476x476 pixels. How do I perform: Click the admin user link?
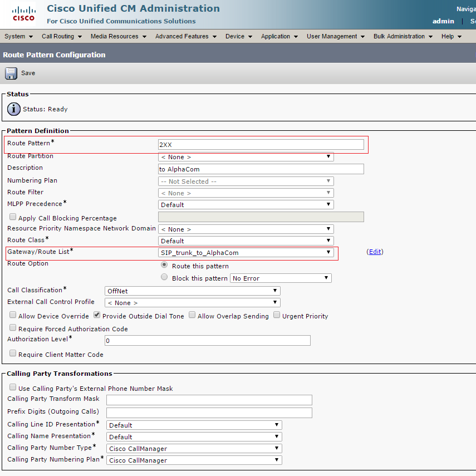click(443, 21)
